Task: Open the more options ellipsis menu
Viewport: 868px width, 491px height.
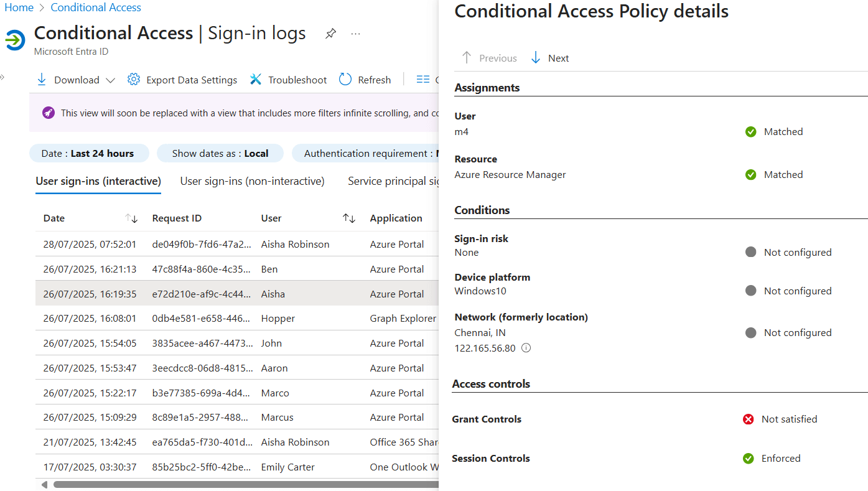Action: (x=355, y=34)
